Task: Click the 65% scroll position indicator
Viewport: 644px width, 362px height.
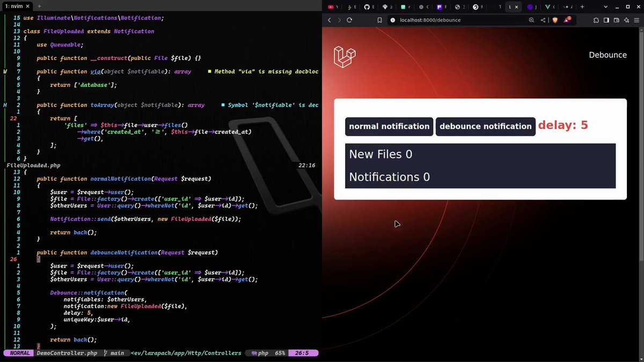Action: (280, 353)
